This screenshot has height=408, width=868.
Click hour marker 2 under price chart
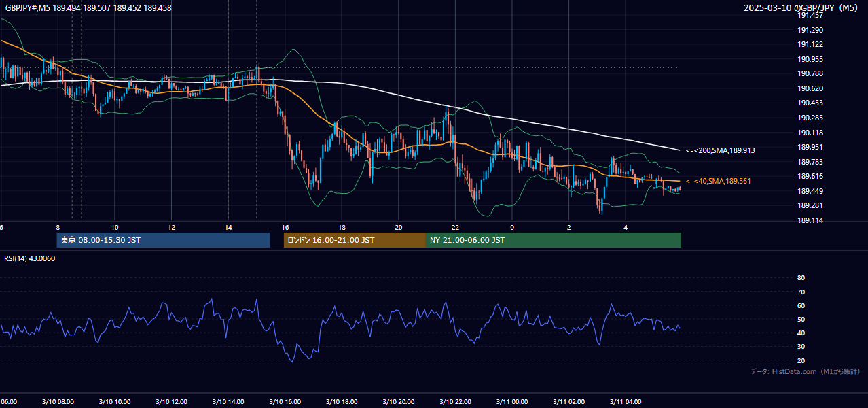[569, 227]
